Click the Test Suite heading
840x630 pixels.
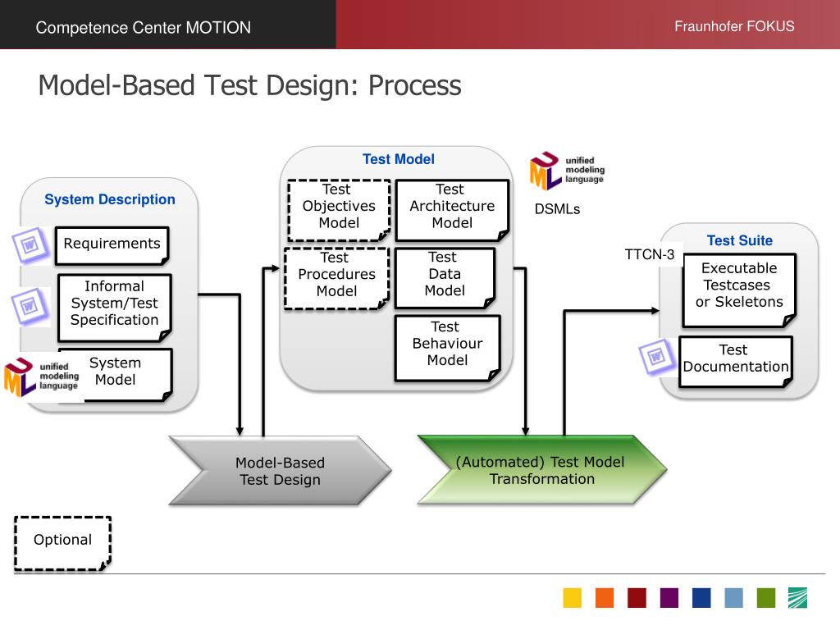pos(739,240)
